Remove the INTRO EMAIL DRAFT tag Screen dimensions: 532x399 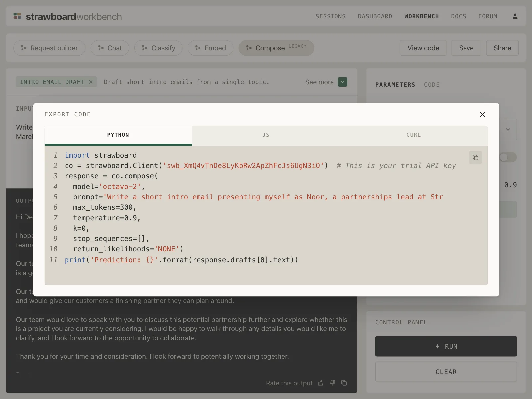[91, 82]
